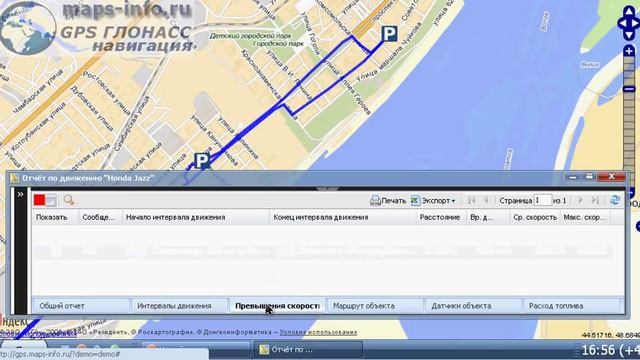Go to the first page of the report
The image size is (640, 360).
click(471, 200)
